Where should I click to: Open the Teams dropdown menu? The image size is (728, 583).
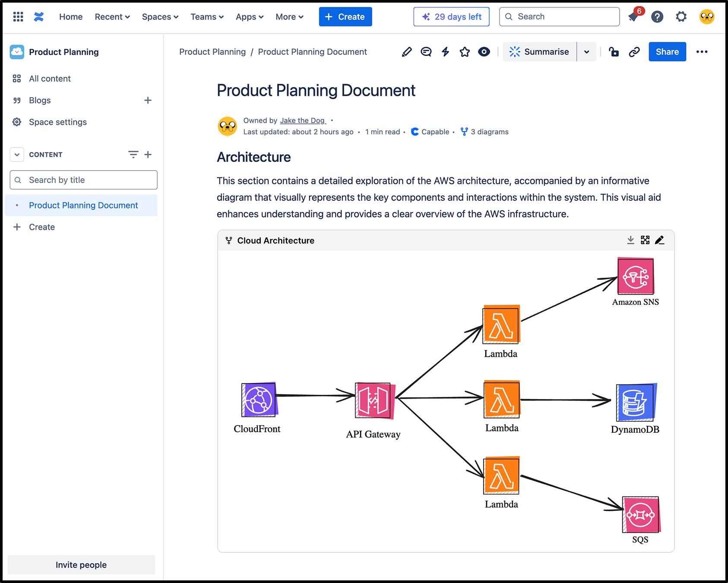[207, 17]
